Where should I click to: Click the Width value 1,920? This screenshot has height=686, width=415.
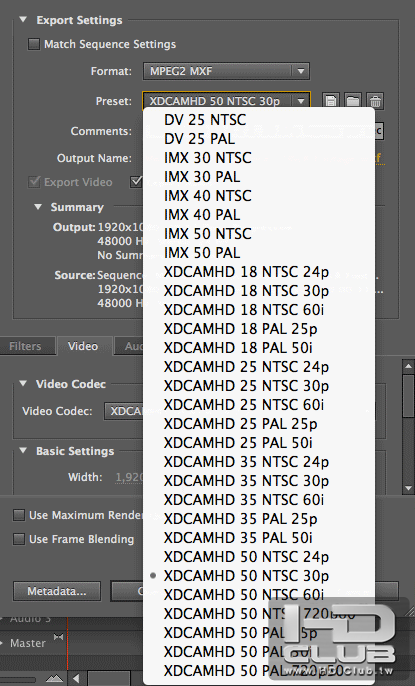point(129,477)
